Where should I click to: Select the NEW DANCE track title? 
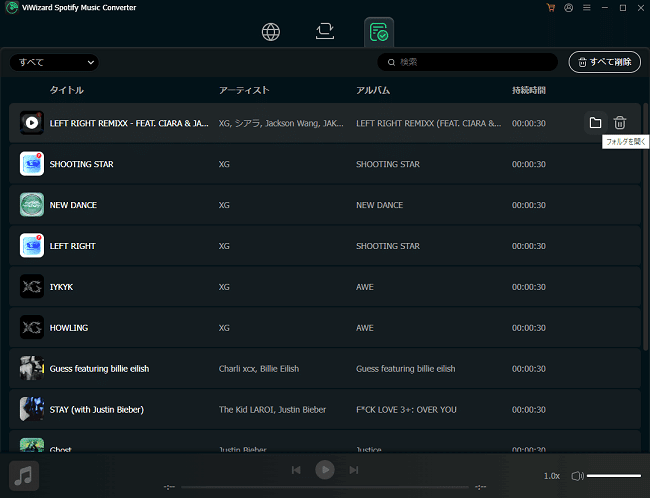[73, 205]
